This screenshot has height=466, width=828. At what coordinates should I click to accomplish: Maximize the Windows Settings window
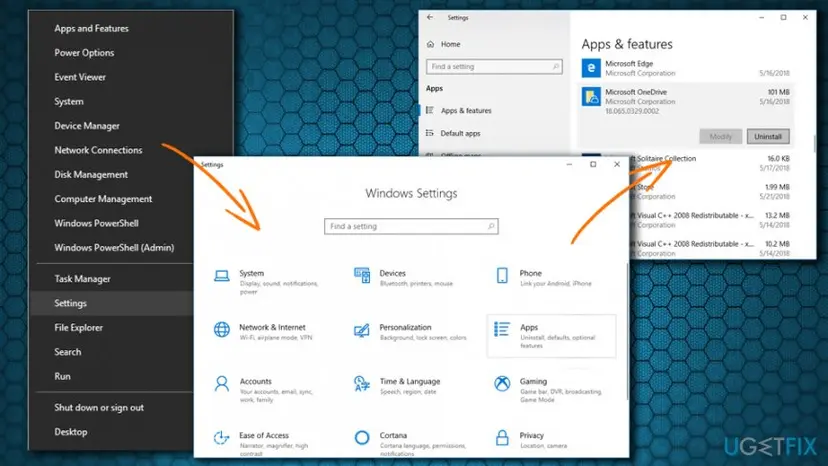point(593,164)
